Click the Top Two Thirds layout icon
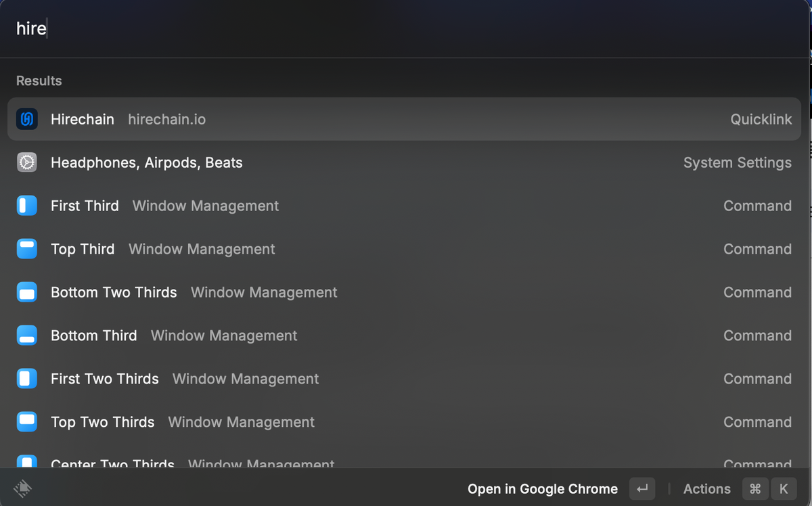The height and width of the screenshot is (506, 812). pos(27,422)
